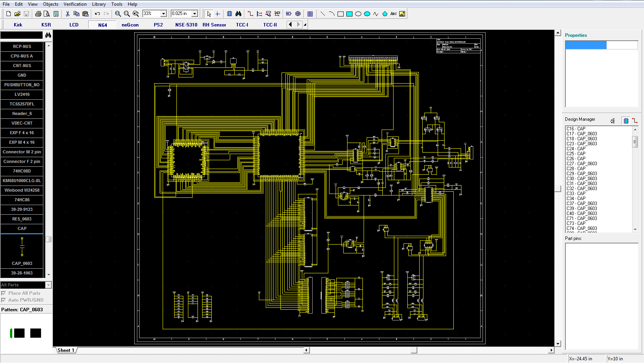The image size is (644, 363).
Task: Open the Library menu
Action: coord(99,4)
